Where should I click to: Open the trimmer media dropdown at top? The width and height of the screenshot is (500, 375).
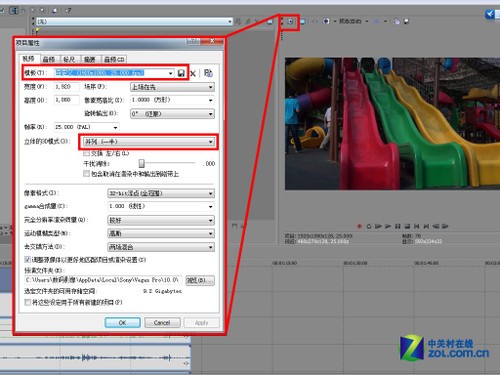[134, 21]
